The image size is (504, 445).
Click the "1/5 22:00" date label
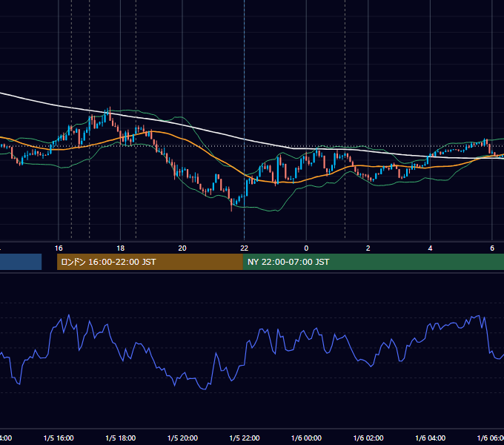coord(245,438)
